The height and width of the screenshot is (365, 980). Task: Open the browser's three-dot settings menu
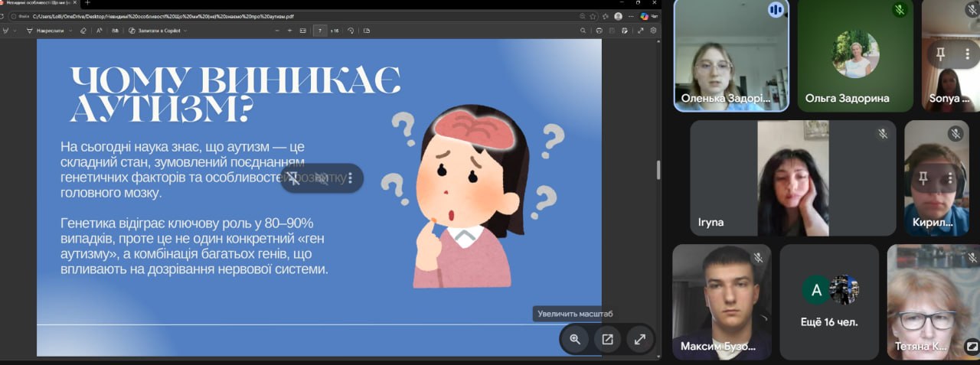coord(632,16)
